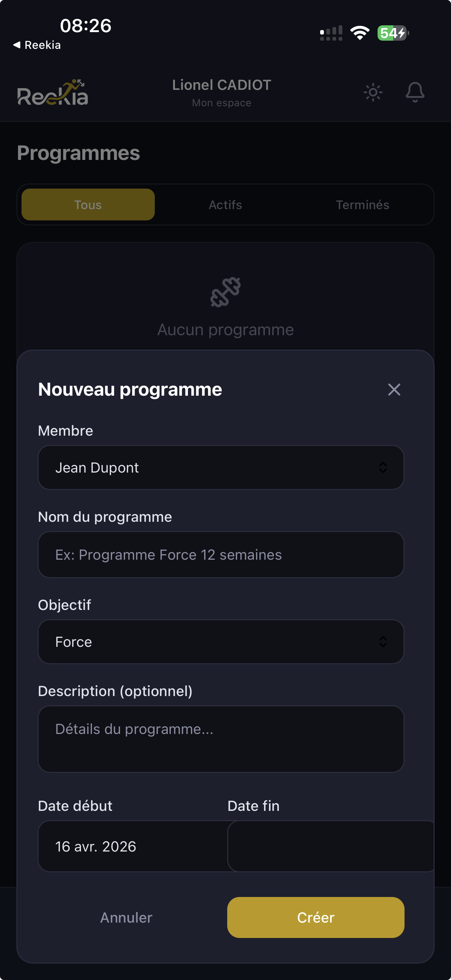Close the Nouveau programme dialog

click(x=394, y=389)
